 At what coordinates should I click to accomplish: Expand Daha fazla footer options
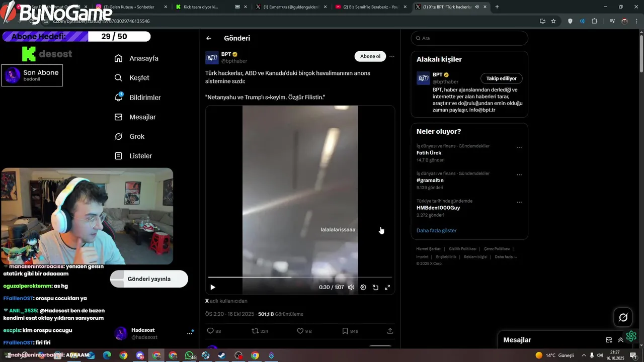(x=506, y=257)
